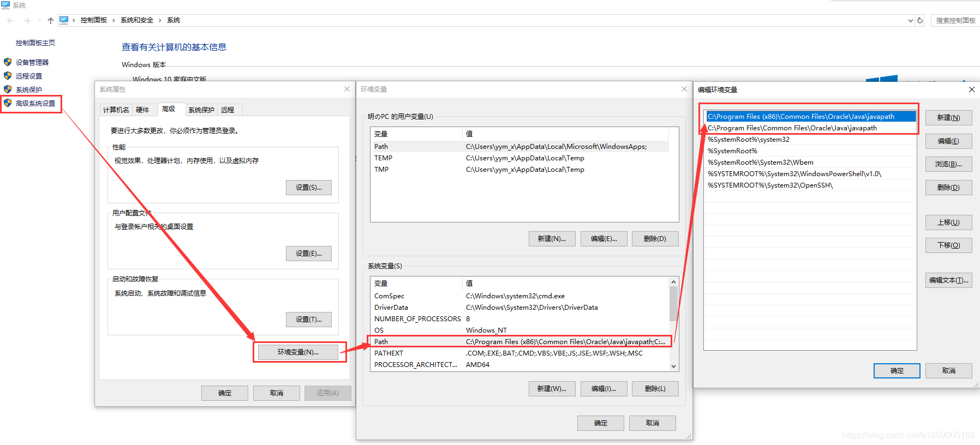Click 浏览(B)... button
The height and width of the screenshot is (445, 980).
tap(949, 164)
